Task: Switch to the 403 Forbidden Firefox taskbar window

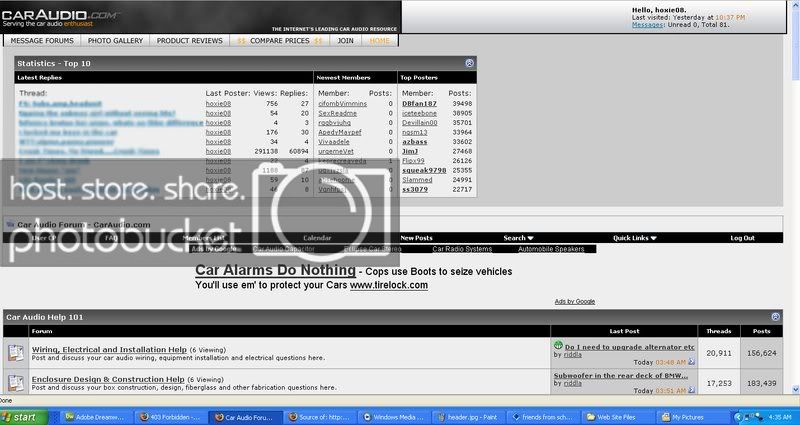Action: 171,417
